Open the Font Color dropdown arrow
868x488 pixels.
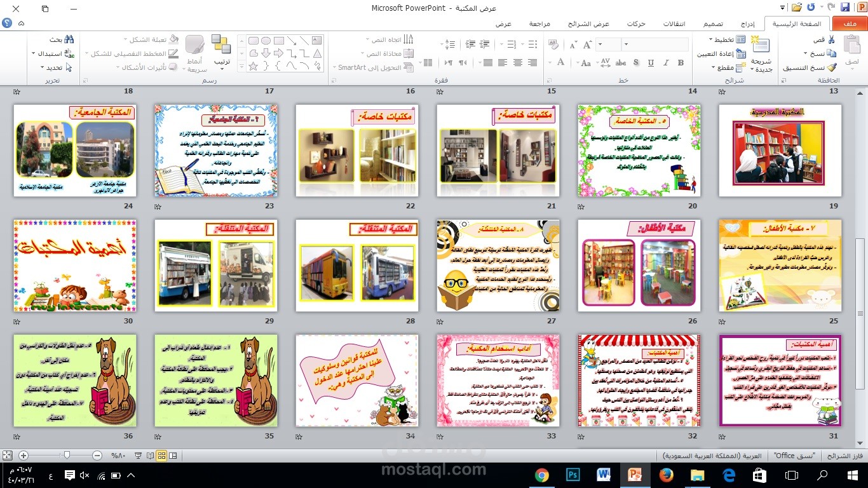[x=550, y=62]
